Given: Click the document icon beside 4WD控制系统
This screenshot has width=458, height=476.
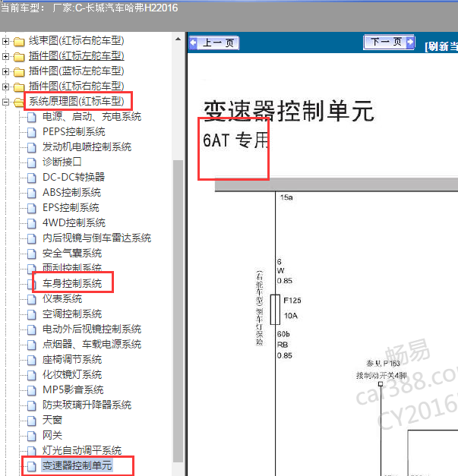Looking at the screenshot, I should tap(32, 223).
